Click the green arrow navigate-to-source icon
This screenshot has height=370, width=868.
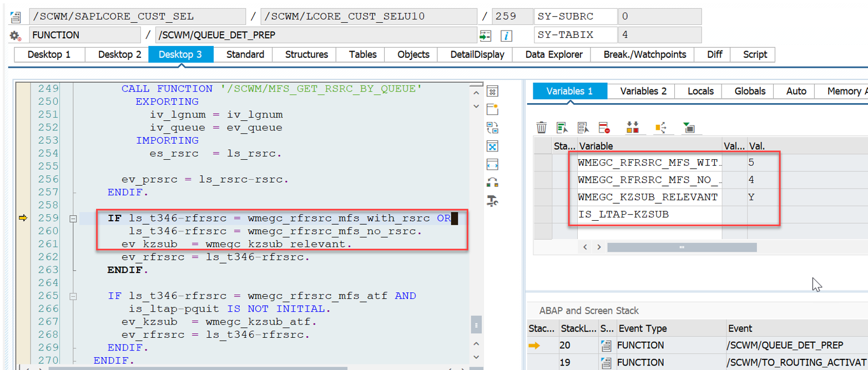pyautogui.click(x=486, y=36)
